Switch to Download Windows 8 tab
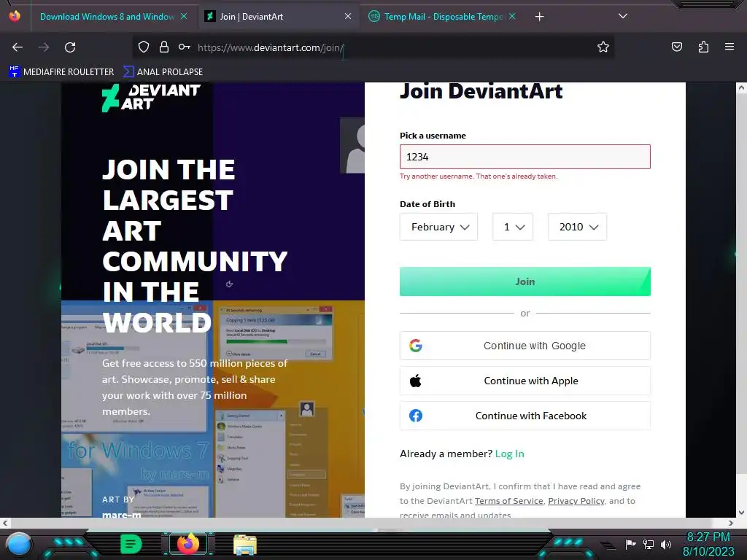 click(x=107, y=17)
